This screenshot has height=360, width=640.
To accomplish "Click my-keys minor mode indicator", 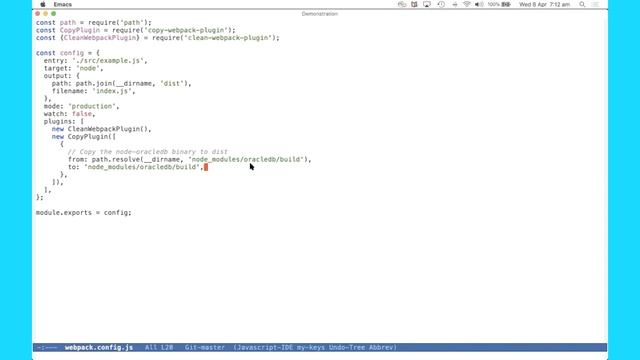I will coord(311,347).
